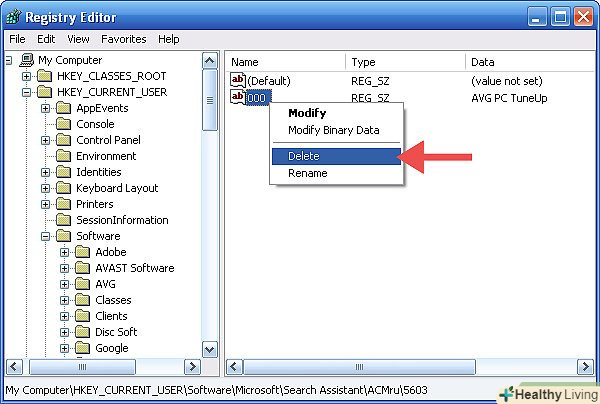Select the My Computer icon in tree

(26, 60)
